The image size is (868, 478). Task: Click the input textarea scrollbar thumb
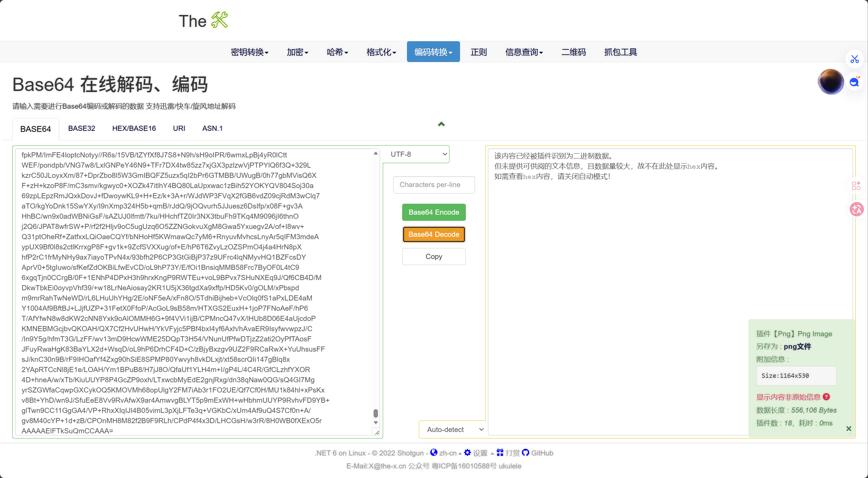pyautogui.click(x=376, y=413)
